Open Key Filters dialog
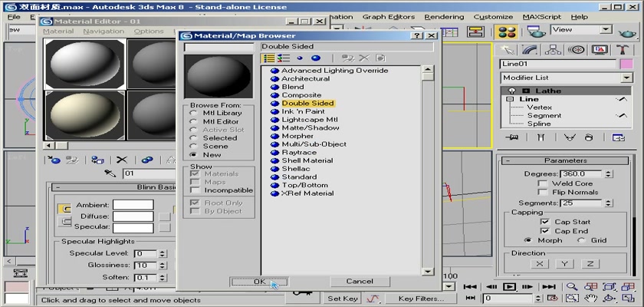644x307 pixels. 421,299
